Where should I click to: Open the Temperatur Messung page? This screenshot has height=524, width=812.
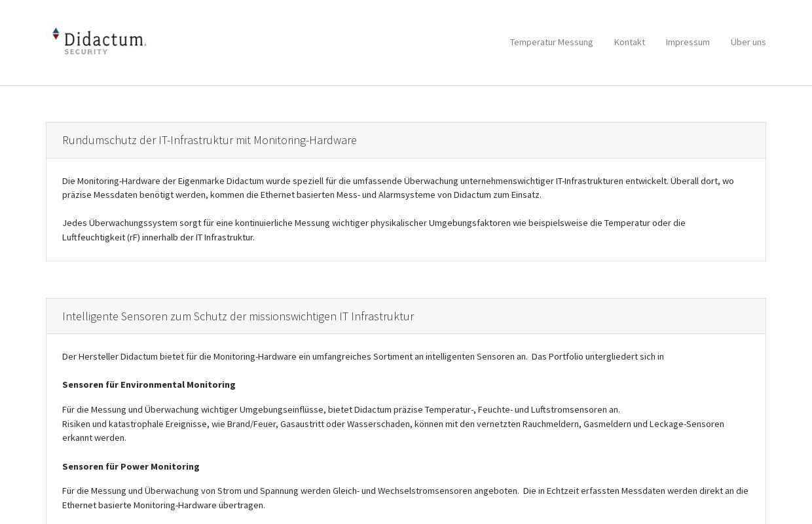[x=551, y=42]
